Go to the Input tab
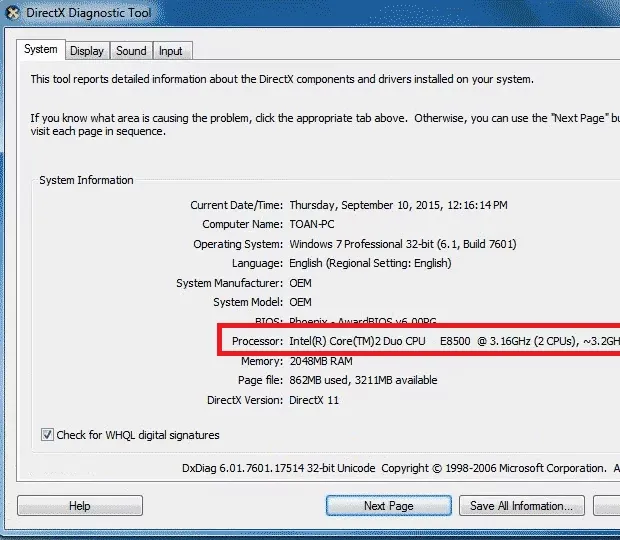 (x=171, y=51)
